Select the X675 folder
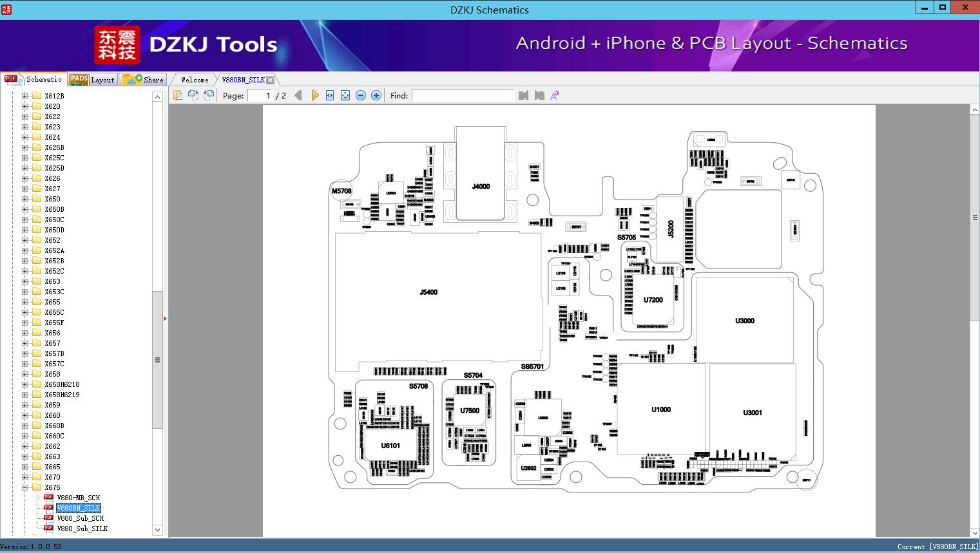This screenshot has width=980, height=553. click(52, 487)
